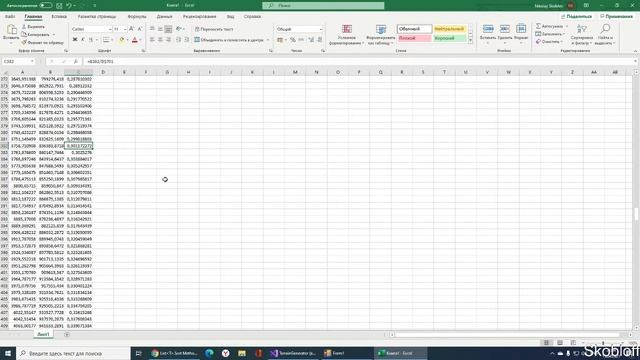Open the Clear eraser menu
This screenshot has width=640, height=360.
[x=549, y=42]
